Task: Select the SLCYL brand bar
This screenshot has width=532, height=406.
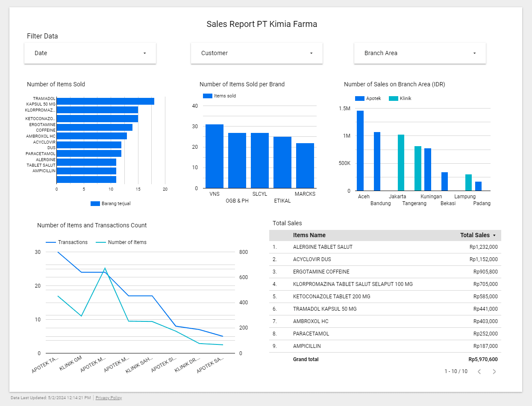Action: pos(260,160)
